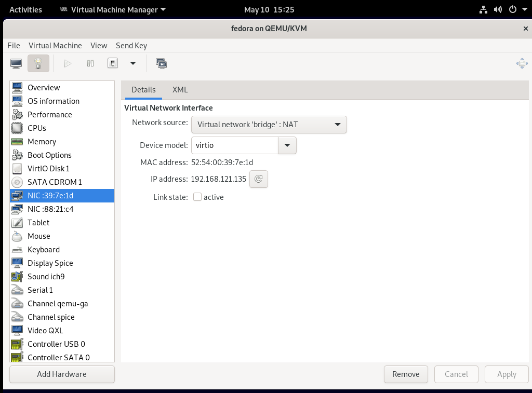The width and height of the screenshot is (532, 393).
Task: Click the Pause virtual machine icon
Action: coord(90,63)
